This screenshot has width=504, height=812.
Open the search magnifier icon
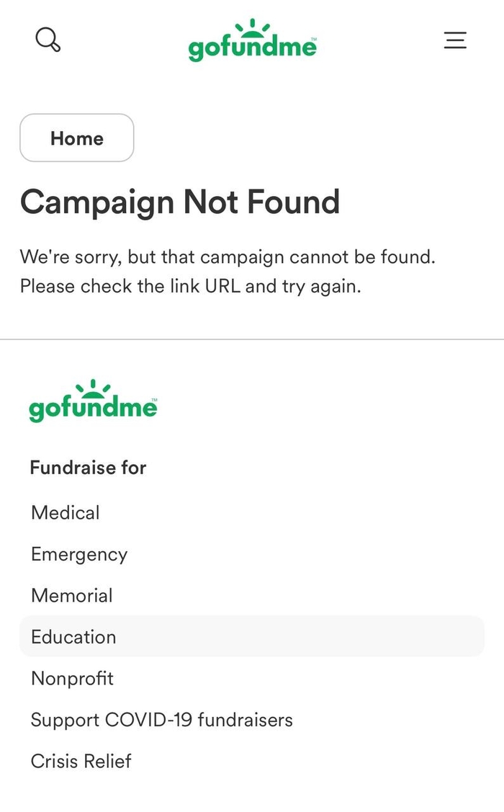[48, 40]
